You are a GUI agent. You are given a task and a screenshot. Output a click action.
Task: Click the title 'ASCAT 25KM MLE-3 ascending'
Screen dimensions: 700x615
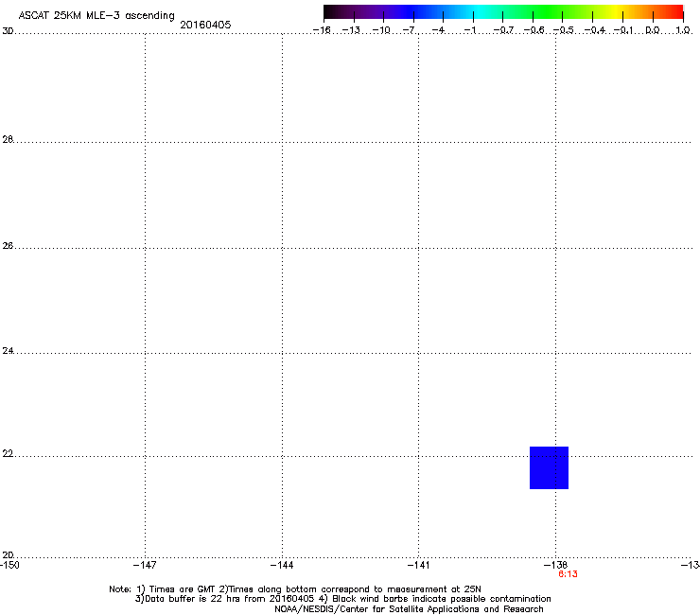[x=96, y=15]
